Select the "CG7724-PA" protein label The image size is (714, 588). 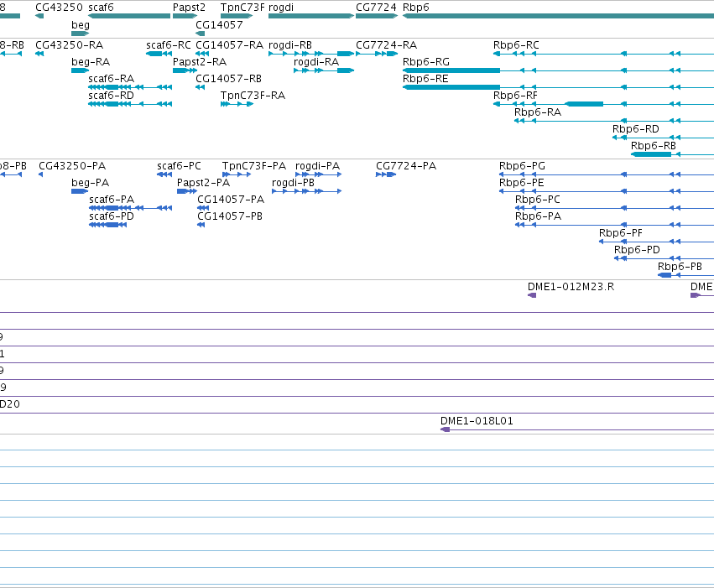pos(406,166)
